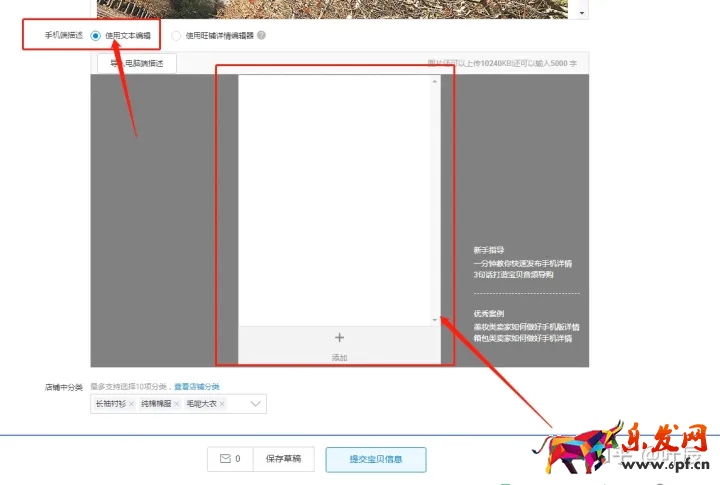Click the scroll up arrow in editor
720x485 pixels.
pos(434,81)
